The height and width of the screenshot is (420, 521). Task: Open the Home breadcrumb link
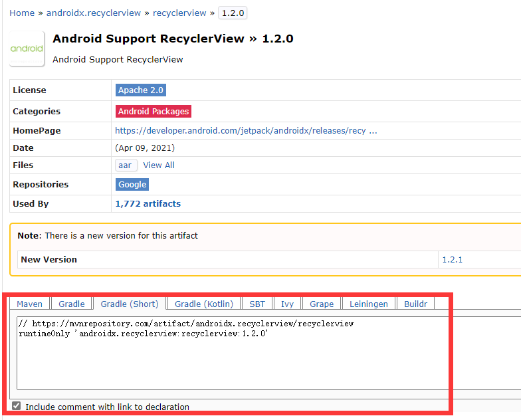click(x=22, y=13)
